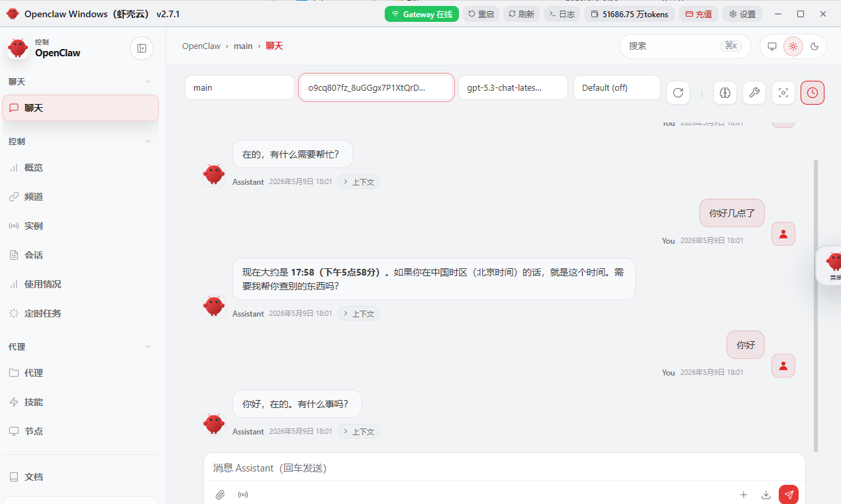
Task: Expand 上下文 under 你好，在的 reply
Action: pyautogui.click(x=358, y=431)
